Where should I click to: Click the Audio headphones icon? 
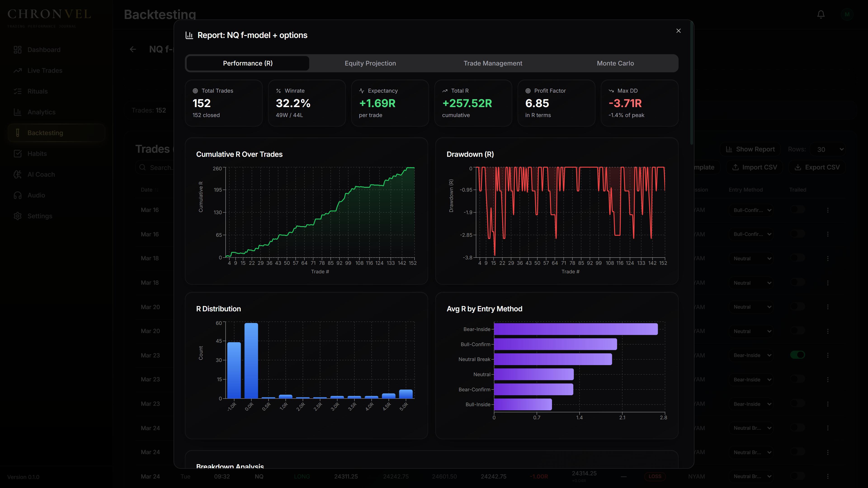pyautogui.click(x=18, y=195)
